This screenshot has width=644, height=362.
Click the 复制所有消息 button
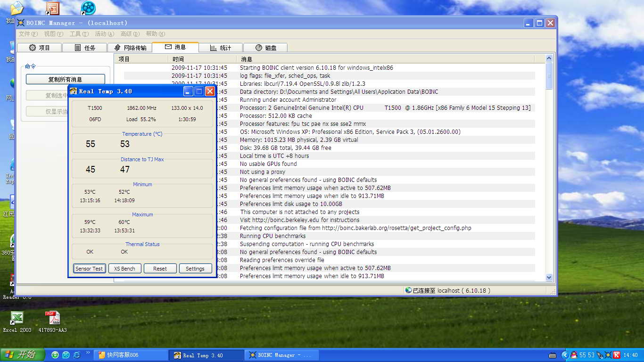[65, 79]
